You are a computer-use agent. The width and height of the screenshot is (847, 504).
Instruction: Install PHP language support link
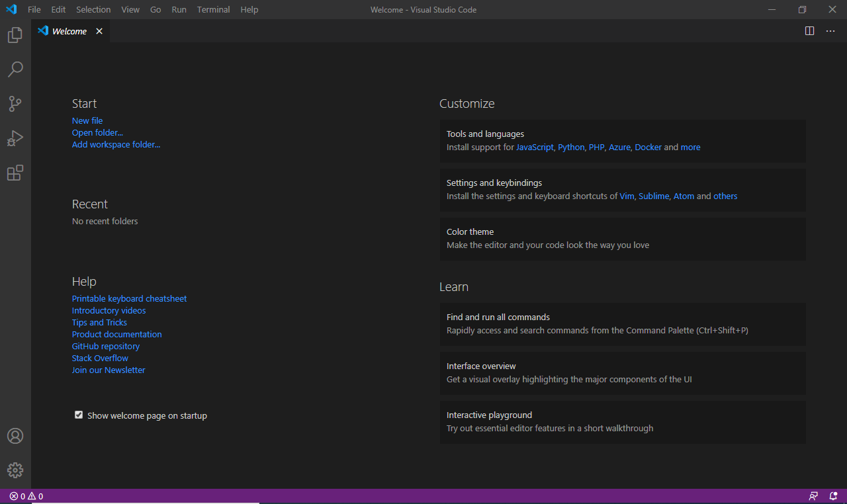coord(597,147)
